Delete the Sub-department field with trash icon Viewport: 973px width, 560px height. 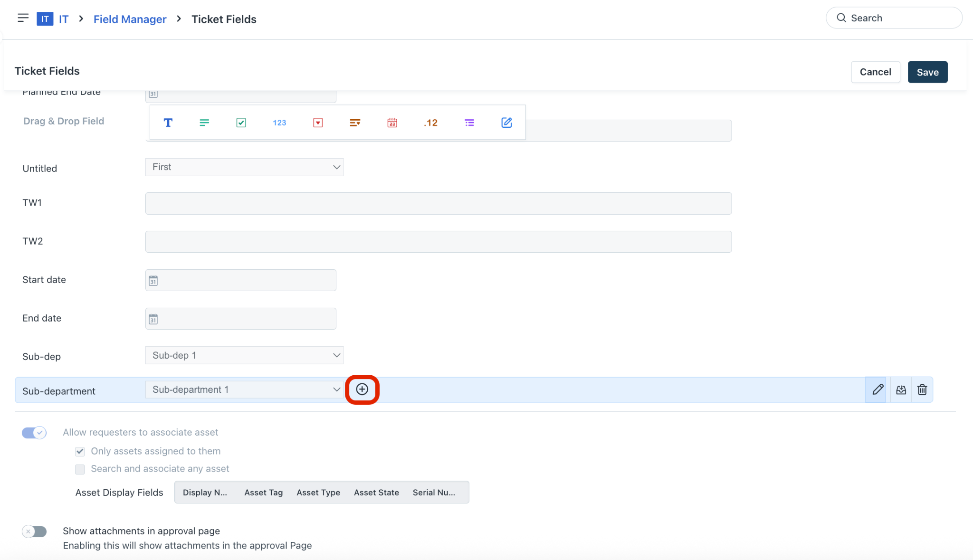pos(922,390)
